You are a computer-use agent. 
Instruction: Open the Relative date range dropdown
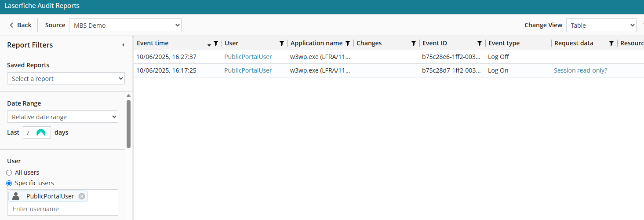tap(62, 117)
